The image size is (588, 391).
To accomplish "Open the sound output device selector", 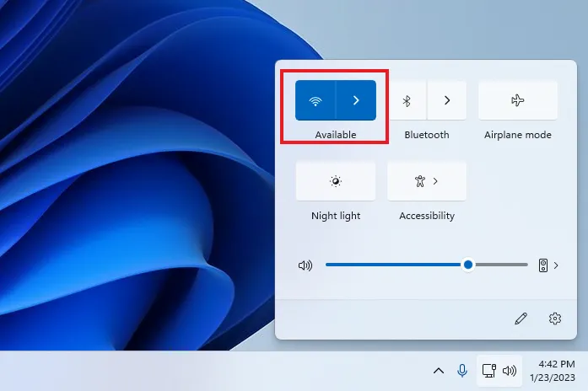I will pos(543,265).
